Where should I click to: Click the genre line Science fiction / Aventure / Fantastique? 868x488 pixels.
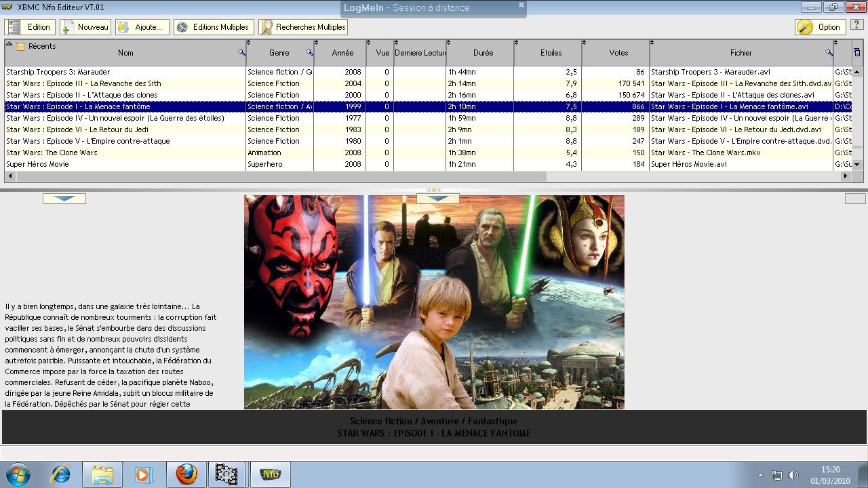433,422
